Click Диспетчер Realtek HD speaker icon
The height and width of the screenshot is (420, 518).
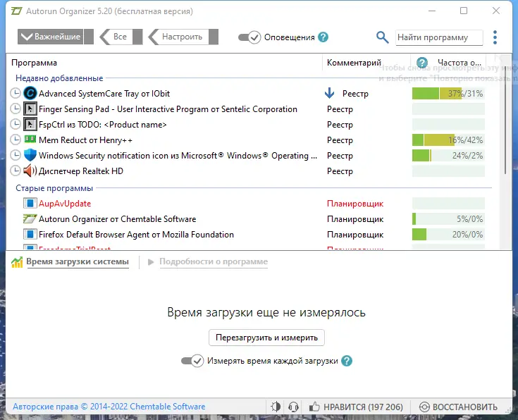[x=30, y=171]
